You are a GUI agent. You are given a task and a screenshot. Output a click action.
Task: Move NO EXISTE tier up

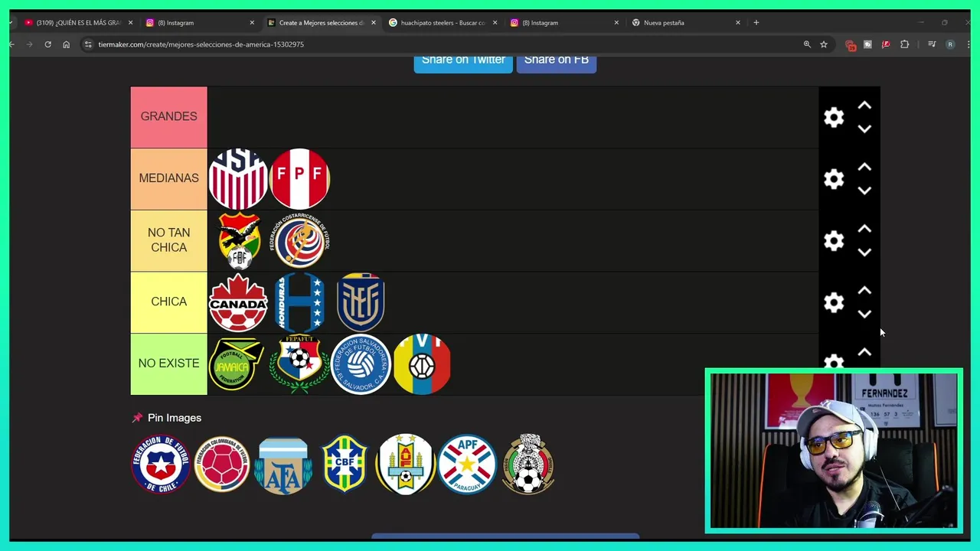[x=864, y=352]
